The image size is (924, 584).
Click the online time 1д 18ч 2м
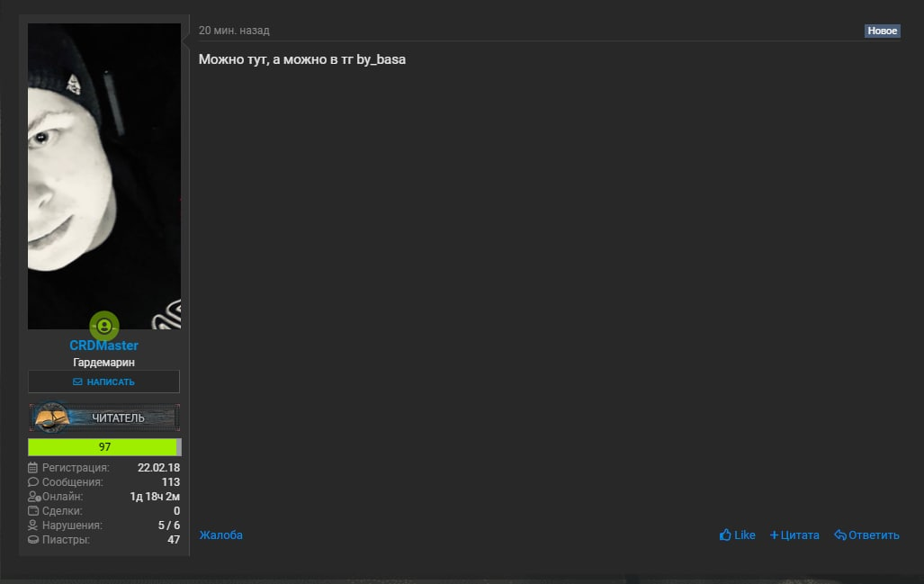(155, 497)
